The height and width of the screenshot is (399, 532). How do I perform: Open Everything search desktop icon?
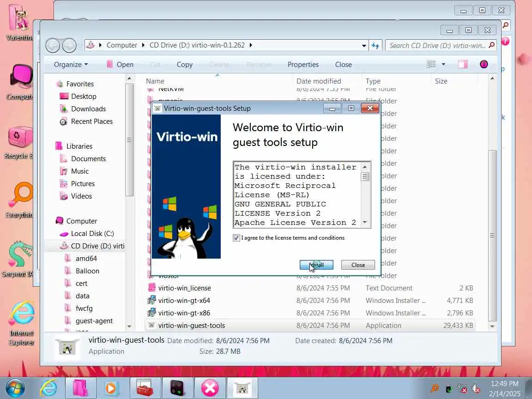click(x=20, y=200)
